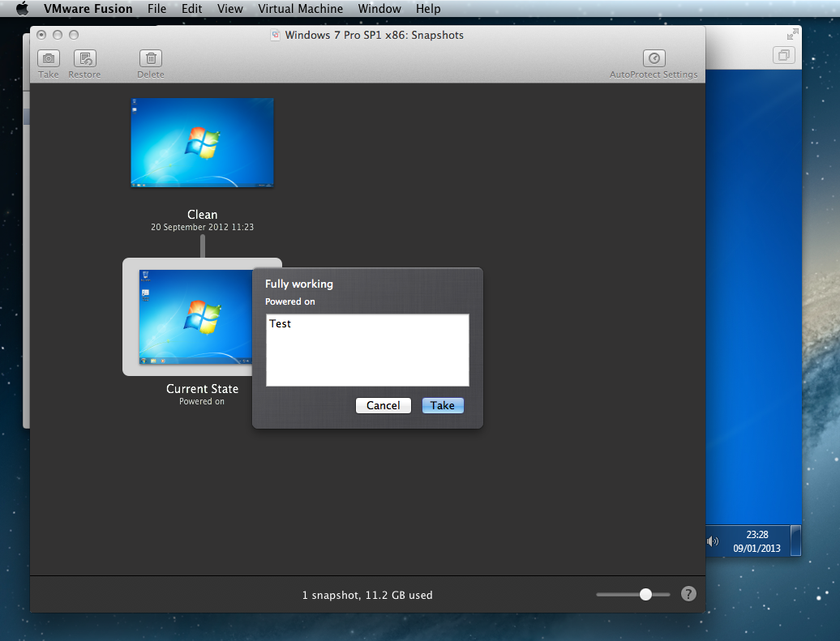Open the Virtual Machine menu
Image resolution: width=840 pixels, height=641 pixels.
[300, 9]
